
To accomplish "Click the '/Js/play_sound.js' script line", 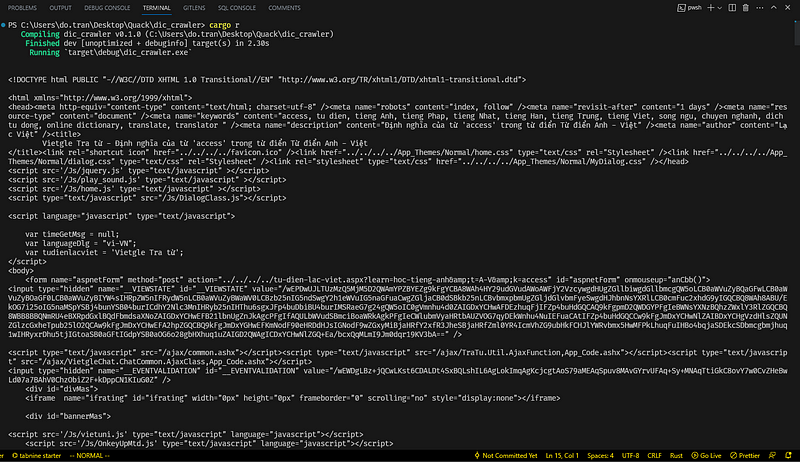I will (x=147, y=179).
